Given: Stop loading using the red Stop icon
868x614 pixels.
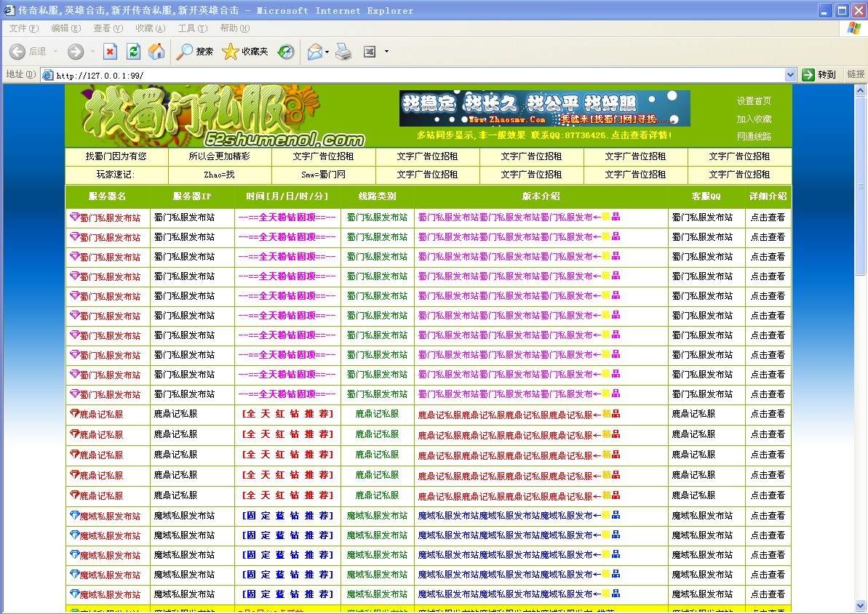Looking at the screenshot, I should point(109,52).
